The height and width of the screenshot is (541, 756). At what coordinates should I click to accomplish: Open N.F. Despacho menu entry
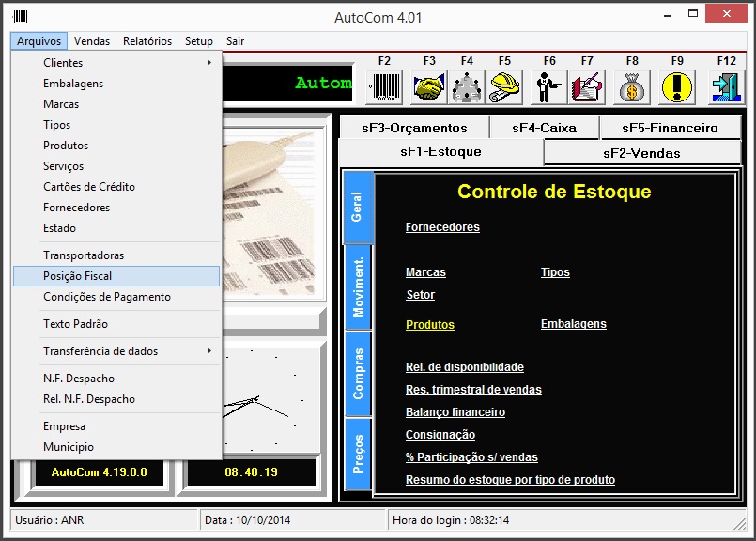pyautogui.click(x=116, y=379)
